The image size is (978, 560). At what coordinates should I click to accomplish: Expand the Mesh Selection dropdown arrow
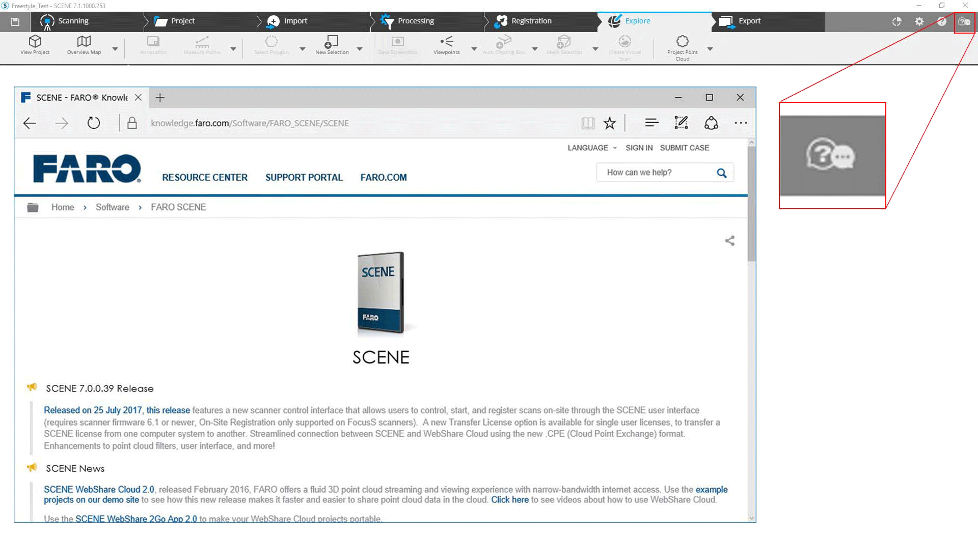[595, 49]
